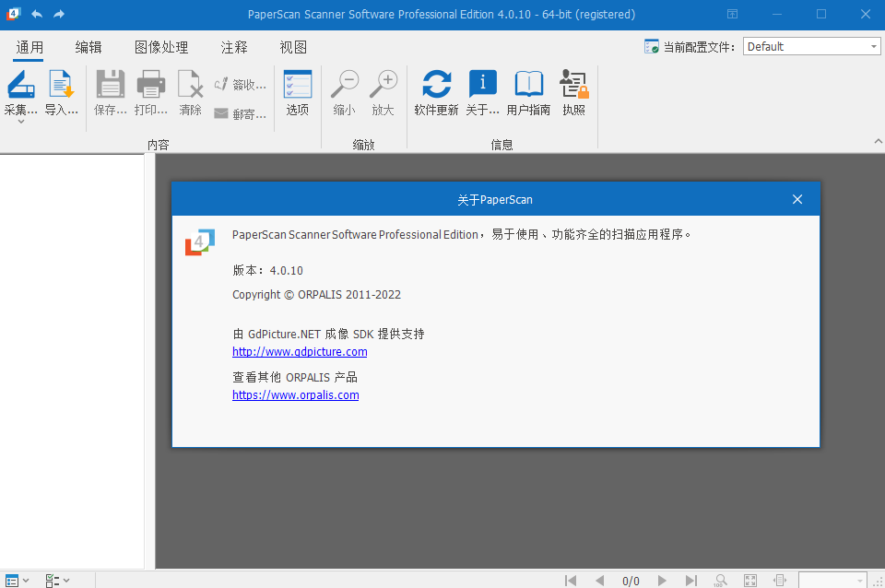
Task: Switch to the 注释 ribbon tab
Action: coord(234,47)
